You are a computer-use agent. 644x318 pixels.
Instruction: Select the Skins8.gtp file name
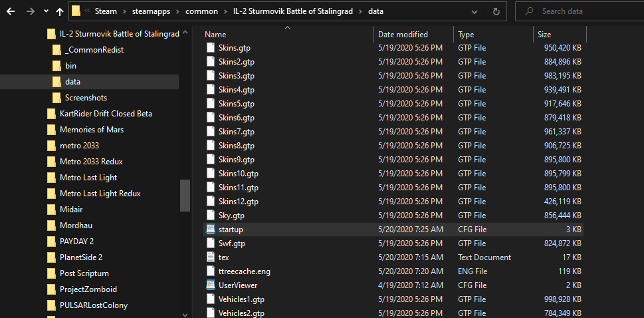pyautogui.click(x=237, y=146)
